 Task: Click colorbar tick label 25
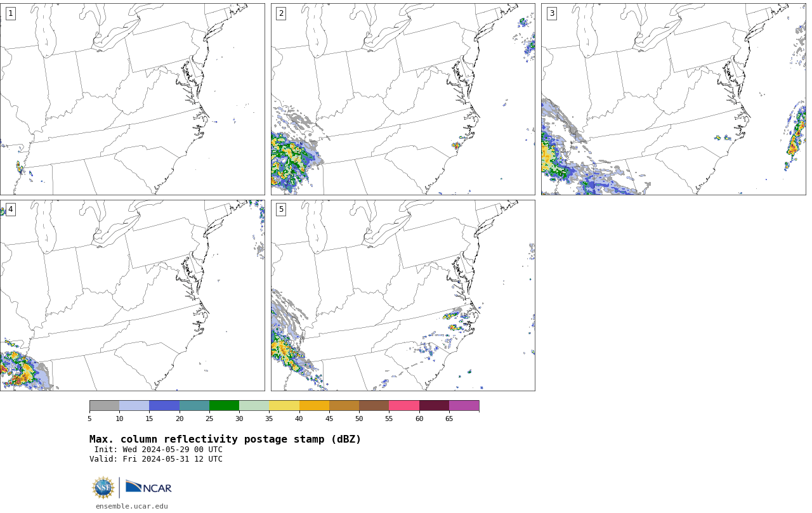click(x=209, y=419)
